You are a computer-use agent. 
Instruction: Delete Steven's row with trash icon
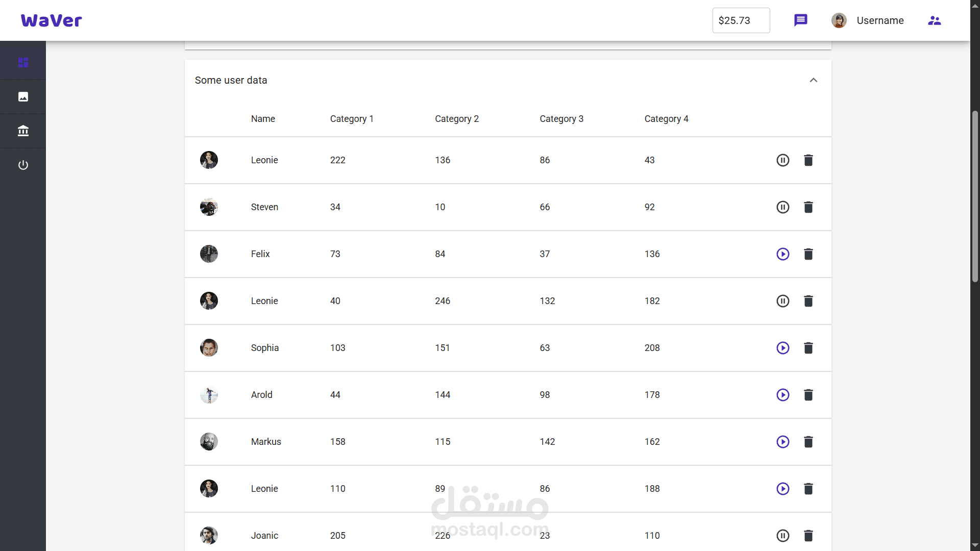tap(808, 207)
